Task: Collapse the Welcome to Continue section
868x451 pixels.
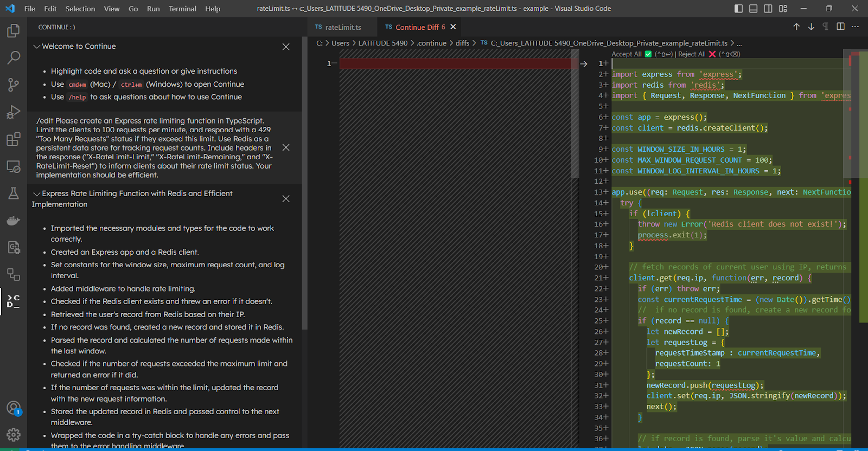Action: [x=37, y=47]
